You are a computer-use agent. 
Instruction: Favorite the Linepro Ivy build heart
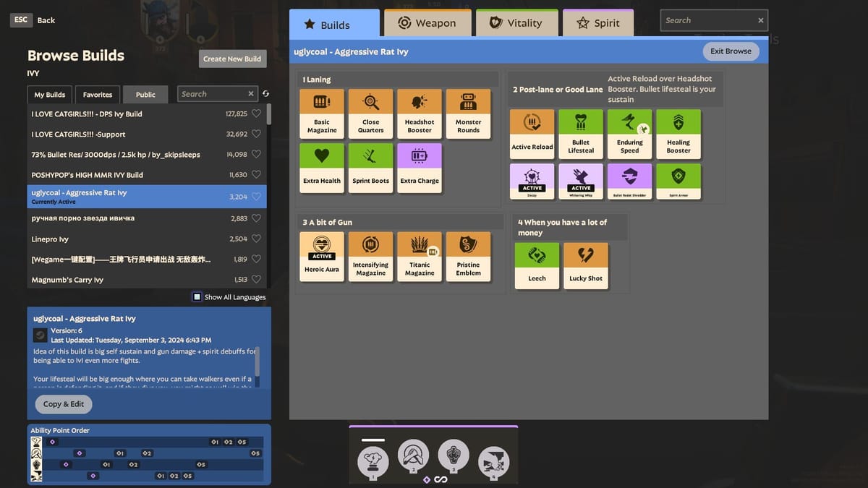[x=256, y=239]
